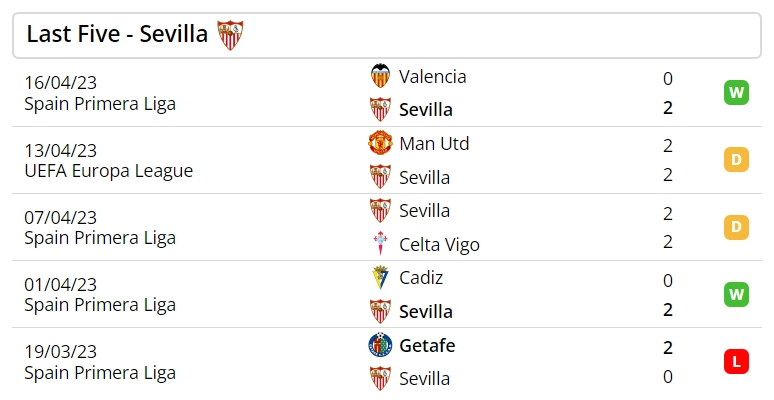Click the red L badge for Getafe match
Viewport: 774px width, 400px height.
736,361
